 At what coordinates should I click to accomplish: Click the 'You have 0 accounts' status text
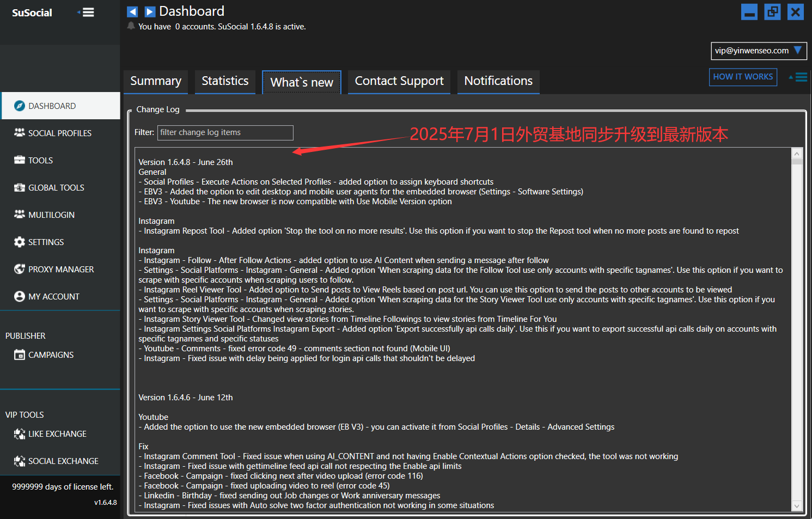click(x=222, y=27)
